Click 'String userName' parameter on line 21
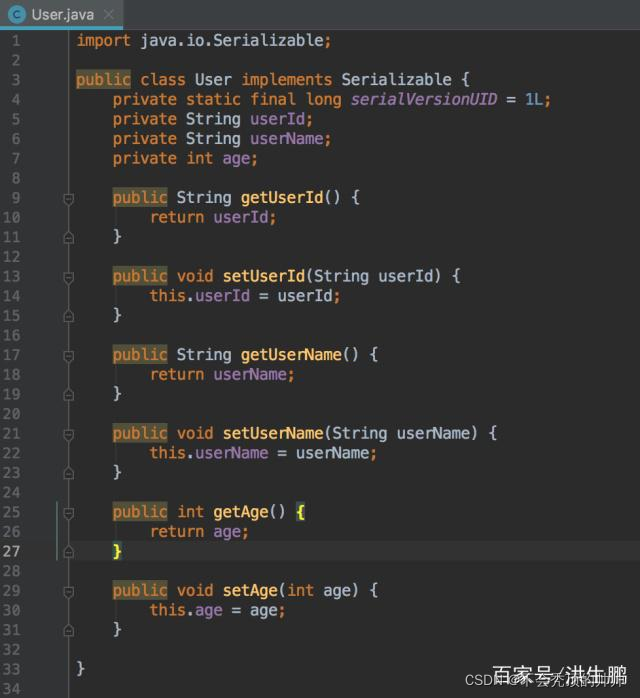 (x=401, y=434)
